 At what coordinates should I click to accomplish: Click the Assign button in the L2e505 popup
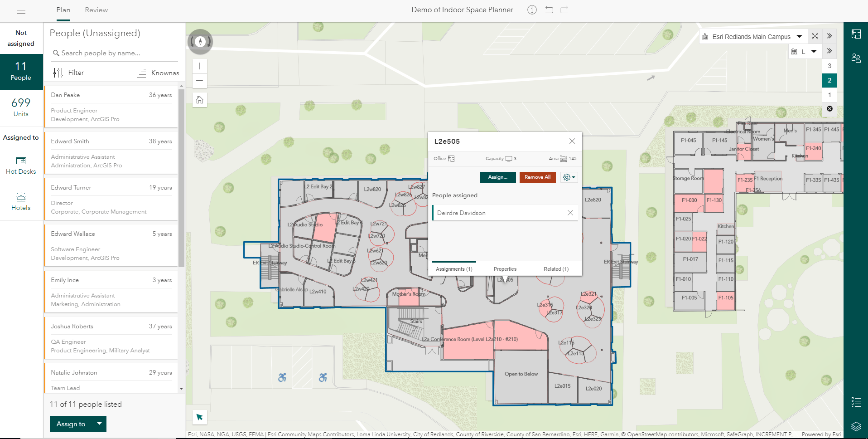click(497, 177)
